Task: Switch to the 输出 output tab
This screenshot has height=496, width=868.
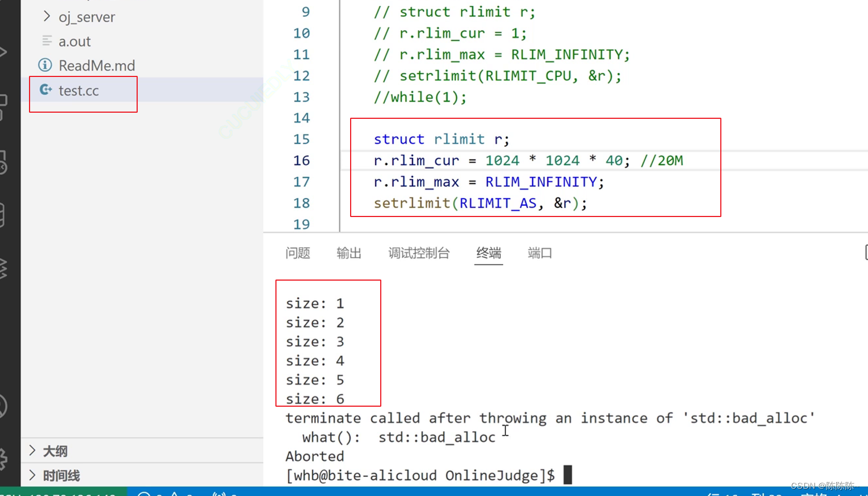Action: 349,253
